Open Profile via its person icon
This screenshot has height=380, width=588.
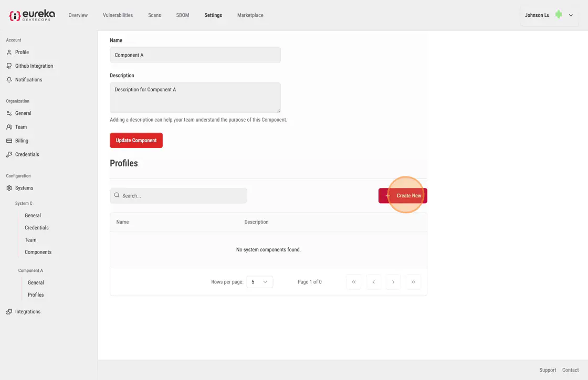(9, 52)
